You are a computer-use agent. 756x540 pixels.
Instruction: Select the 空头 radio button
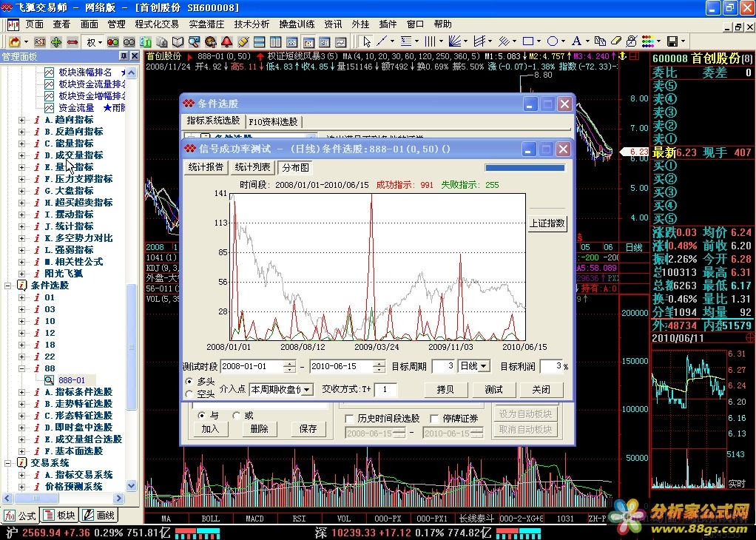point(189,394)
